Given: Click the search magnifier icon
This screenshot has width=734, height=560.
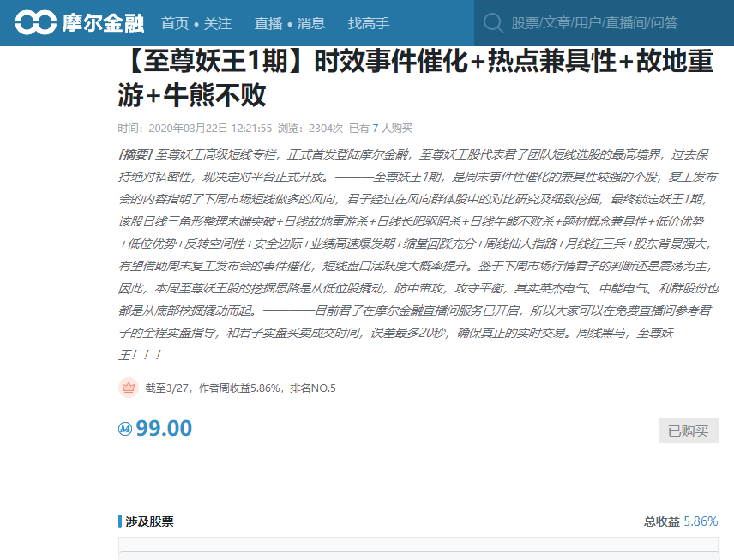Looking at the screenshot, I should [493, 22].
